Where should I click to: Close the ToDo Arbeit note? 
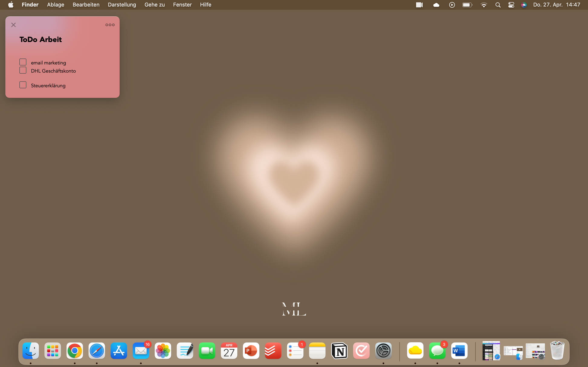[x=14, y=25]
